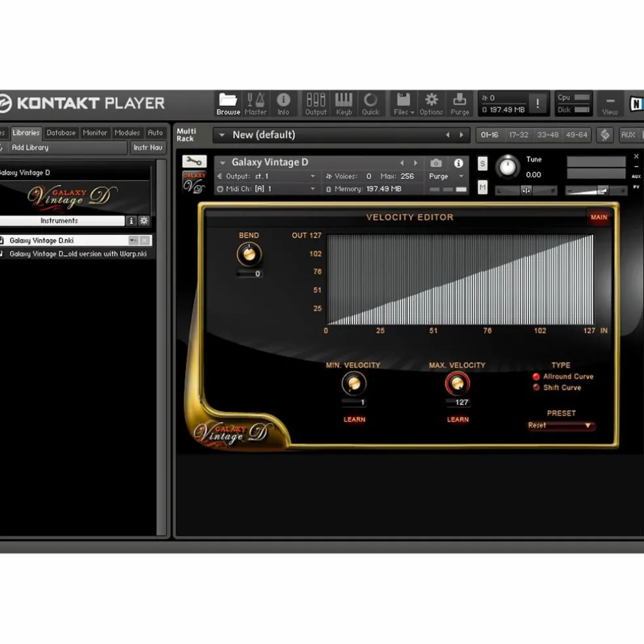Screen dimensions: 644x644
Task: Open the PRESET Reset dropdown
Action: point(561,425)
